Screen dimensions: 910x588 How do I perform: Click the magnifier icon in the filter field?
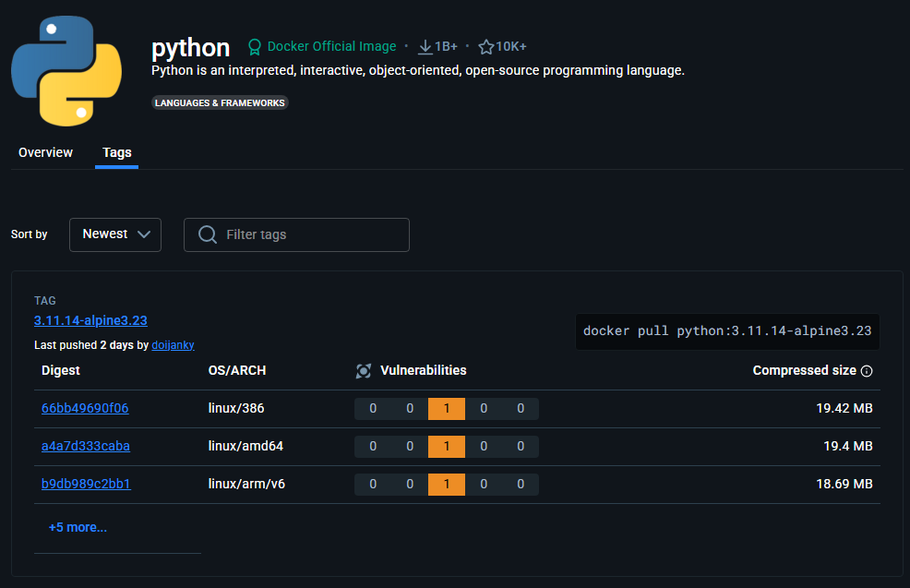(207, 234)
